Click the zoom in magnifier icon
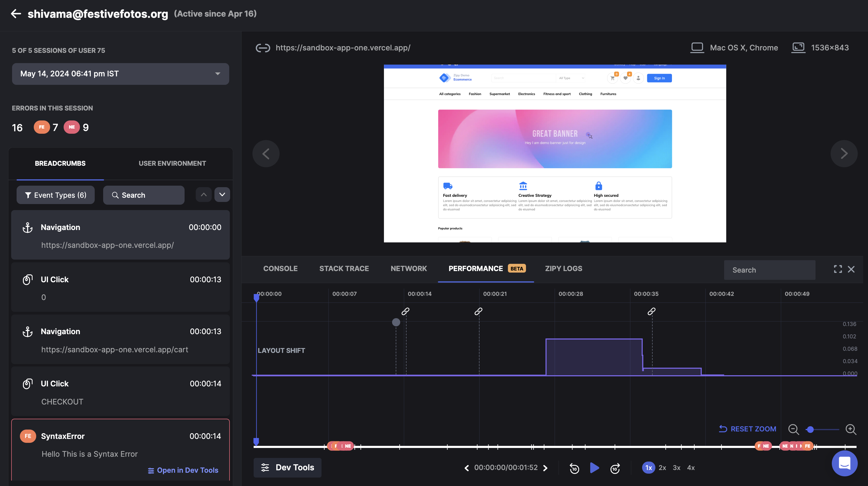868x486 pixels. (851, 429)
